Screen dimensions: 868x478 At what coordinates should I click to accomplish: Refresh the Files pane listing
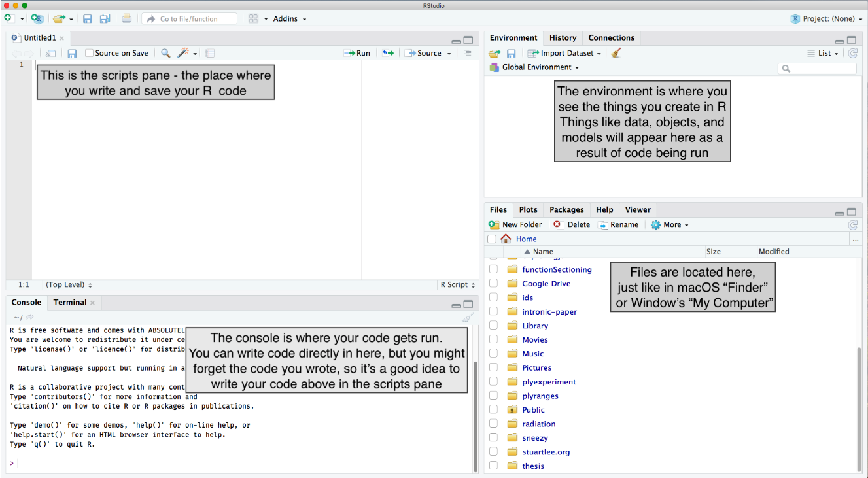(852, 224)
